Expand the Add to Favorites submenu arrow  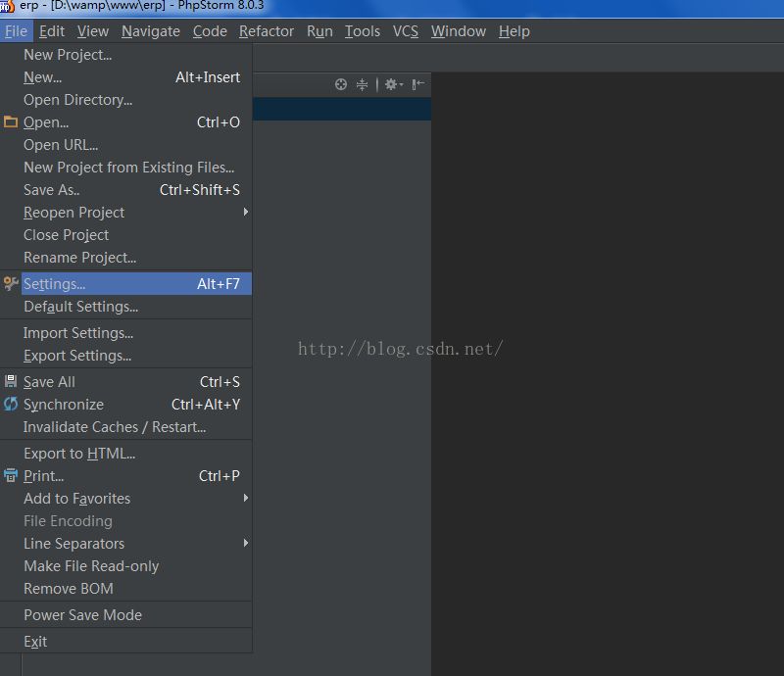(x=246, y=498)
